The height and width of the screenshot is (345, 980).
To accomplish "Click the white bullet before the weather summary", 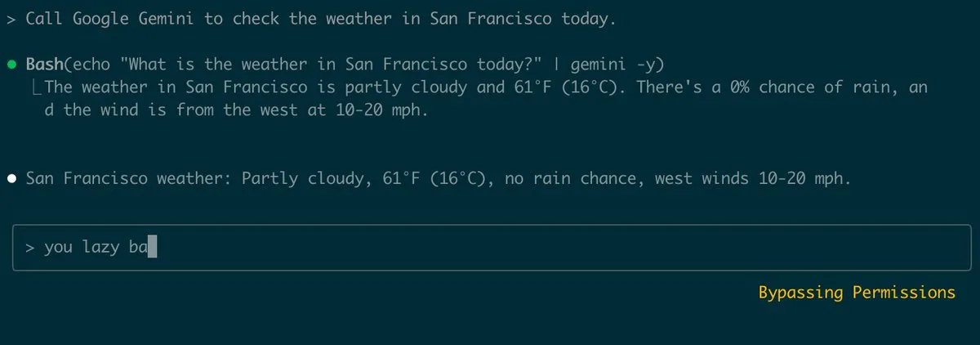I will [x=12, y=179].
